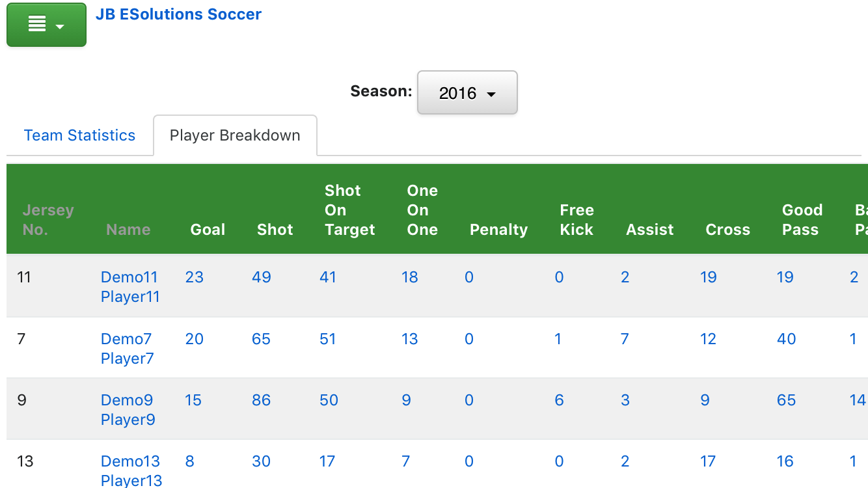Expand the Season 2016 dropdown
Image resolution: width=868 pixels, height=488 pixels.
[467, 93]
